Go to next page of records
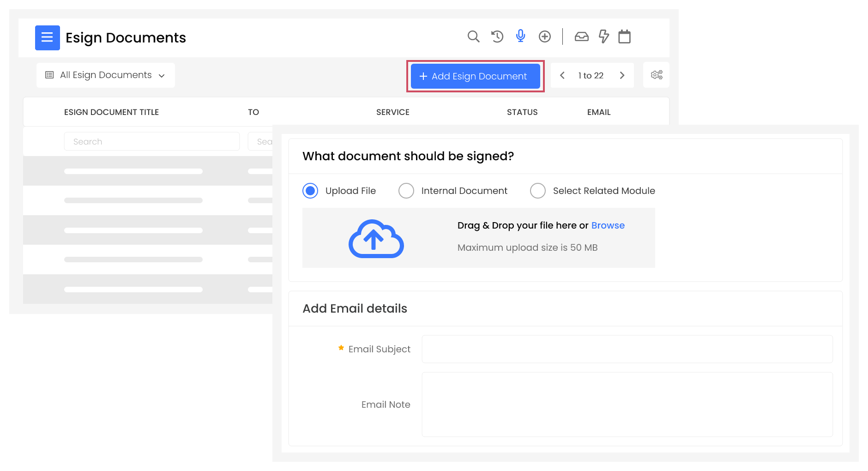This screenshot has height=471, width=868. 622,75
